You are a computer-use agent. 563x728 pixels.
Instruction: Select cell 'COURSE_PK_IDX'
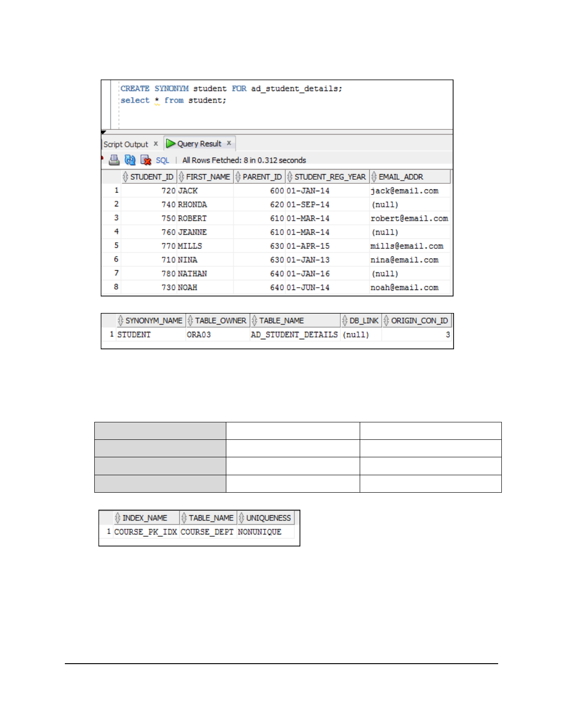tap(145, 532)
